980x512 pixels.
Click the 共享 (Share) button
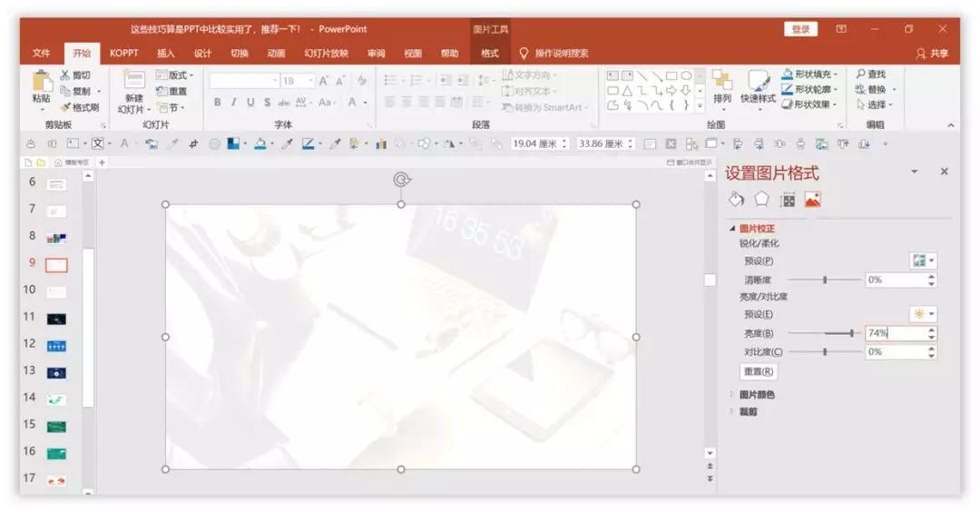(933, 54)
